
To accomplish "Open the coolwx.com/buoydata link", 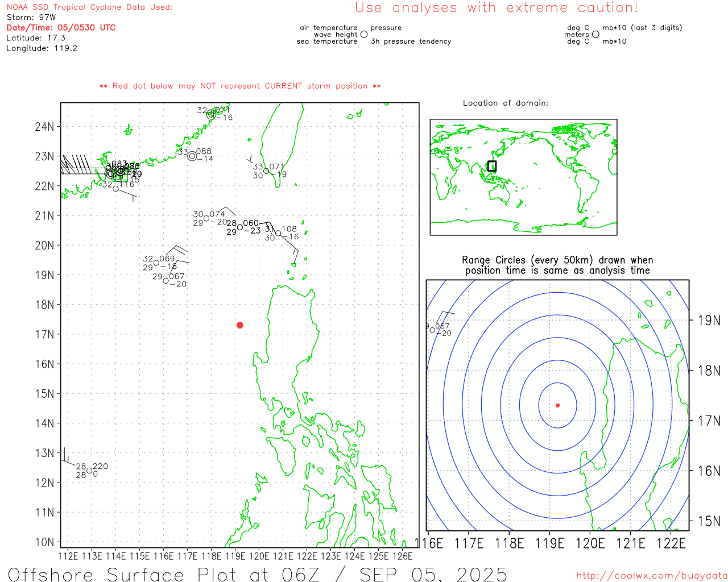I will [652, 576].
